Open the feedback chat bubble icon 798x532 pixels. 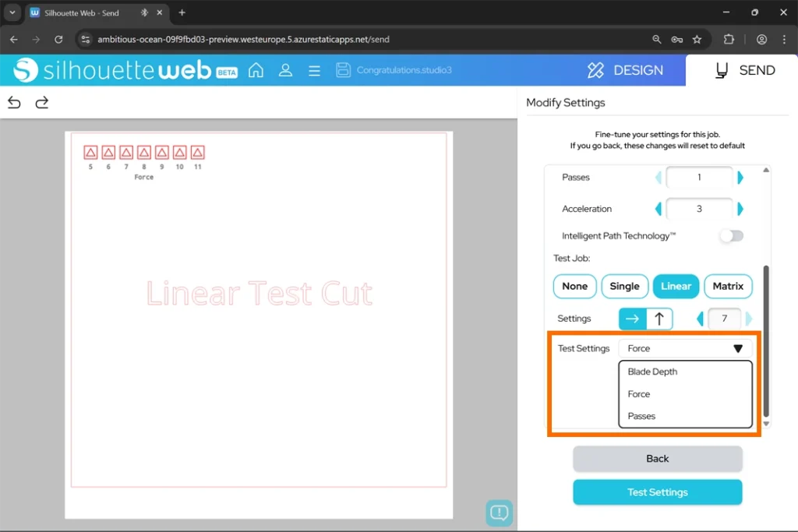click(x=500, y=513)
